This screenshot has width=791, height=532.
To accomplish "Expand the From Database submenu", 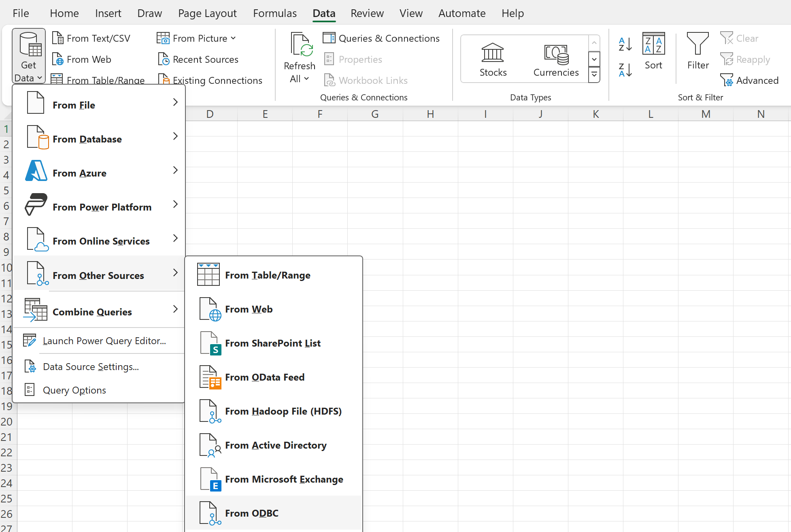I will pos(87,139).
